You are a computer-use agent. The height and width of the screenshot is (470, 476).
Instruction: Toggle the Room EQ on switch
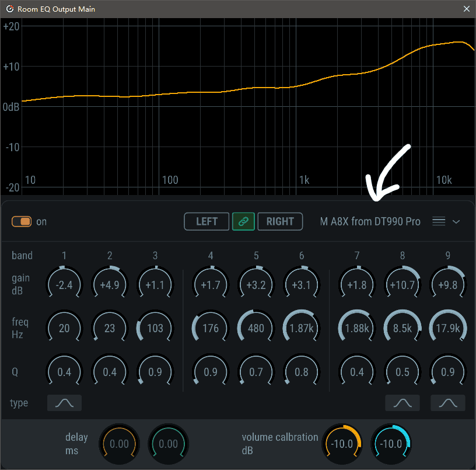tap(22, 222)
